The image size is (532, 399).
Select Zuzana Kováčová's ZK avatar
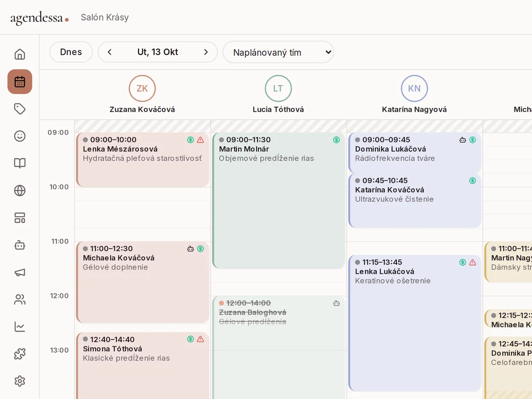142,89
